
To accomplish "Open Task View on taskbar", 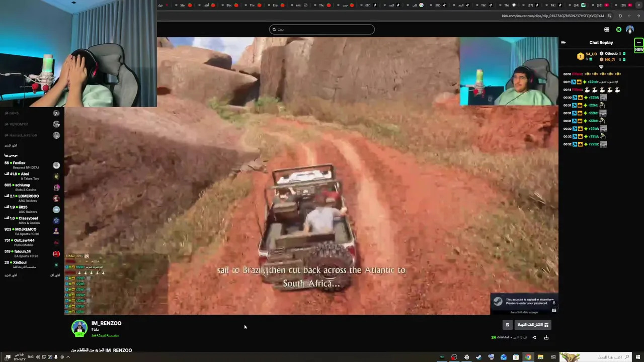I will tap(553, 357).
